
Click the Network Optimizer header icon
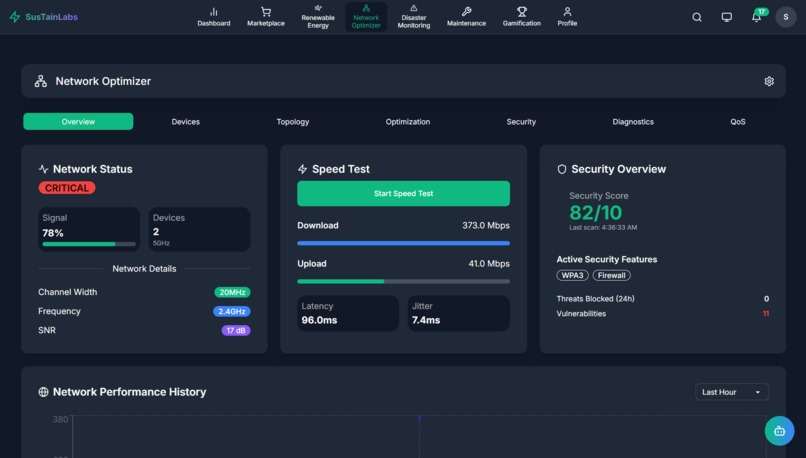click(x=41, y=81)
